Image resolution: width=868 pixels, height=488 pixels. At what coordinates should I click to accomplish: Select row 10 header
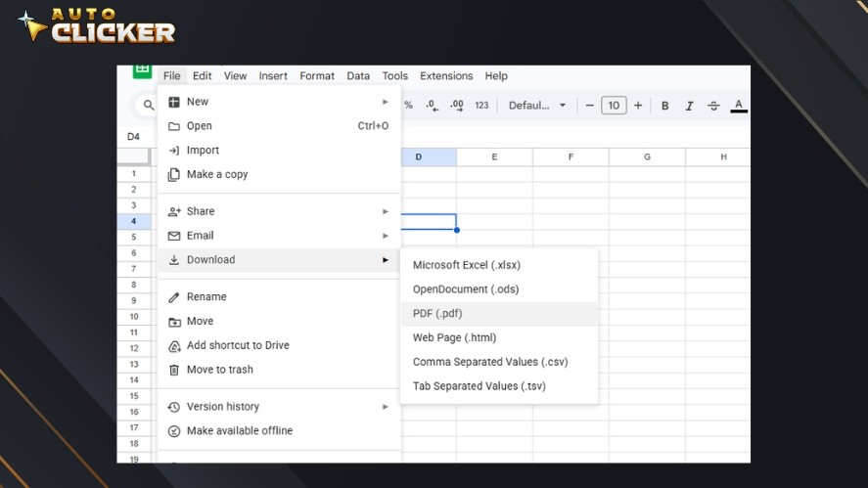pos(133,317)
